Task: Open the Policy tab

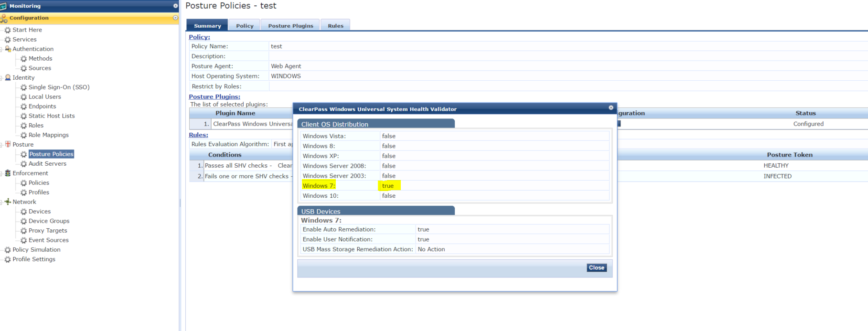Action: pyautogui.click(x=245, y=25)
